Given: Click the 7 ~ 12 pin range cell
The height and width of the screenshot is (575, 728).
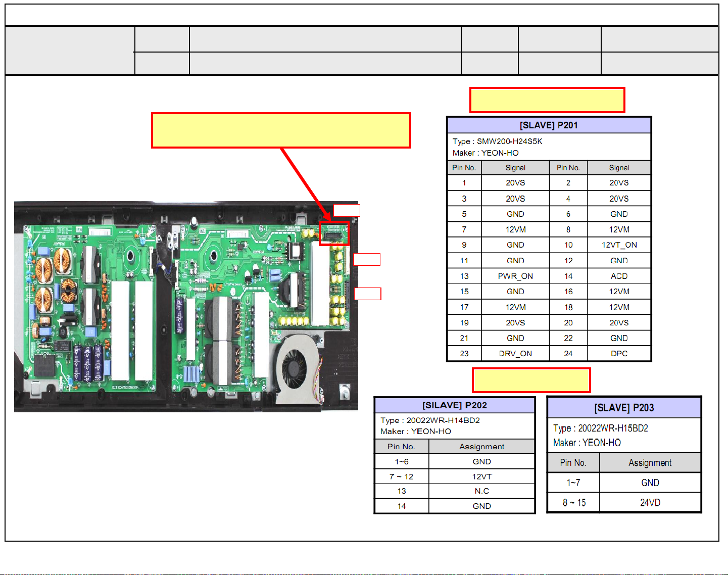Looking at the screenshot, I should pos(402,476).
